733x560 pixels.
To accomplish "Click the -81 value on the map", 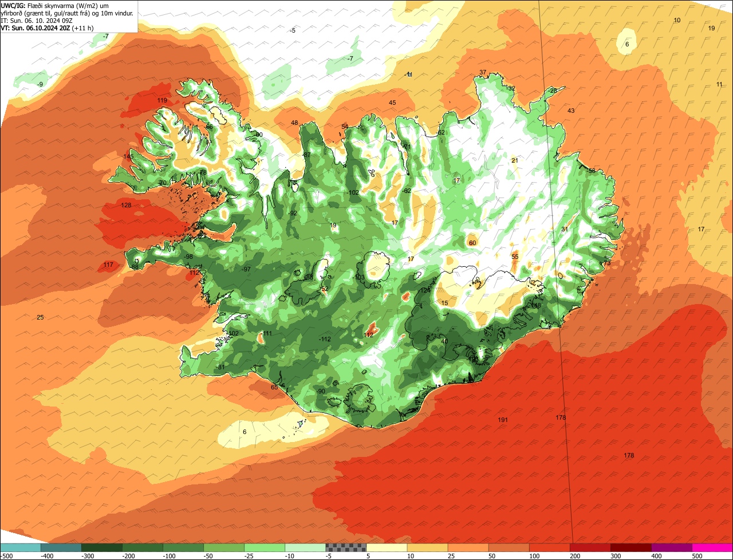I will (221, 367).
